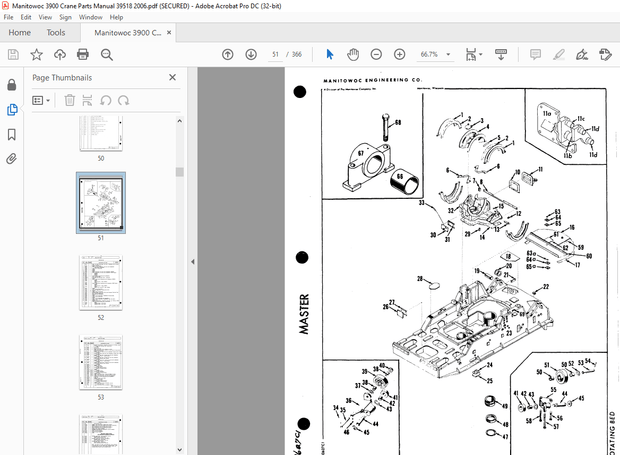Select page 51 thumbnail
This screenshot has height=455, width=620.
[101, 202]
